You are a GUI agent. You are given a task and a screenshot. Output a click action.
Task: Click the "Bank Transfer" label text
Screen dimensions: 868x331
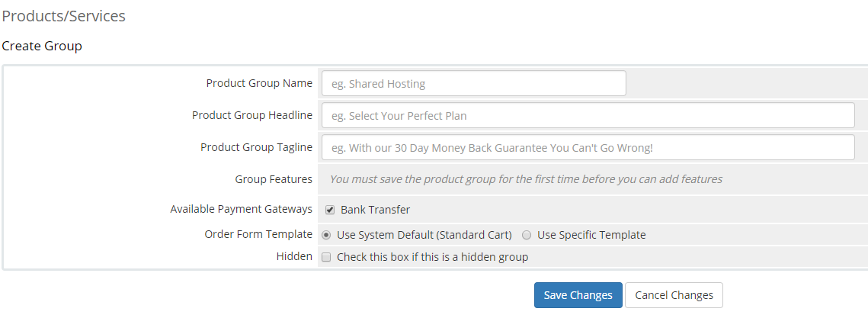(x=375, y=210)
